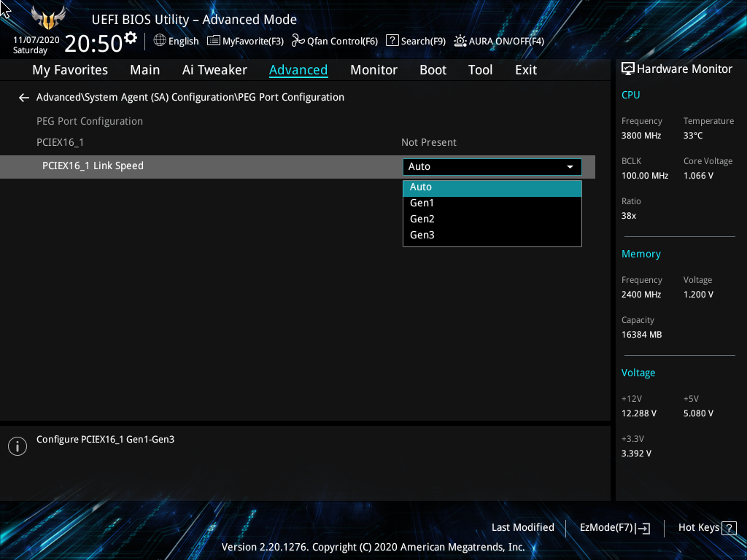Viewport: 747px width, 560px height.
Task: Click the PEG Port Configuration heading
Action: [90, 122]
